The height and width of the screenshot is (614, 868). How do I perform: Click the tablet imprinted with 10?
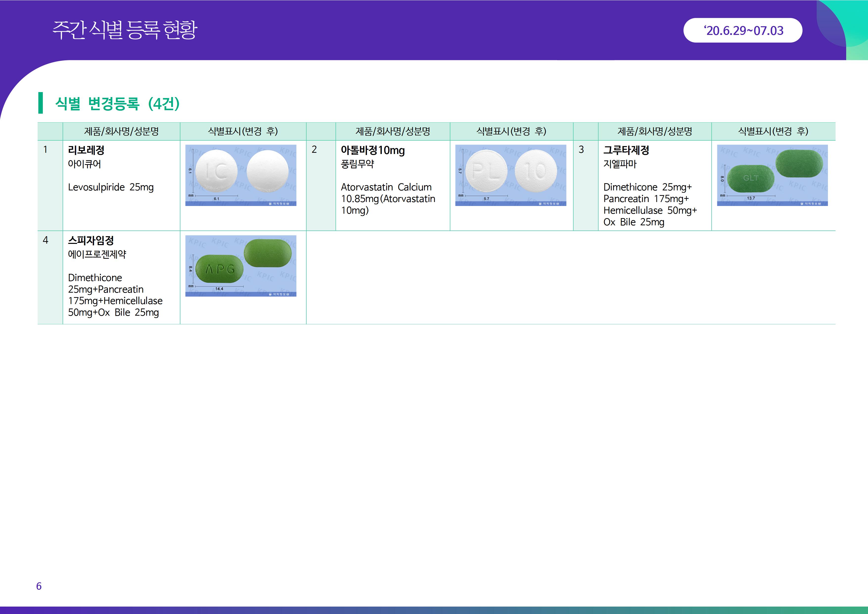click(536, 171)
